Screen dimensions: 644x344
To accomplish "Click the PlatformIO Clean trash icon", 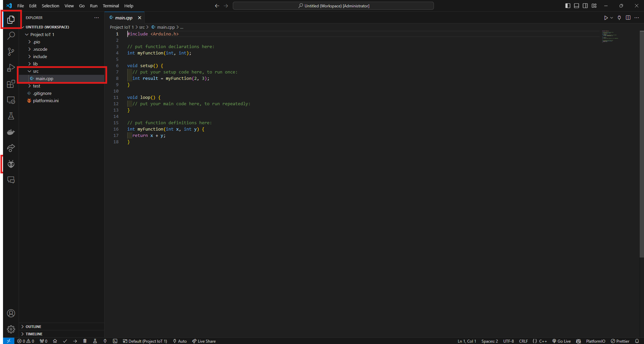I will click(x=85, y=341).
